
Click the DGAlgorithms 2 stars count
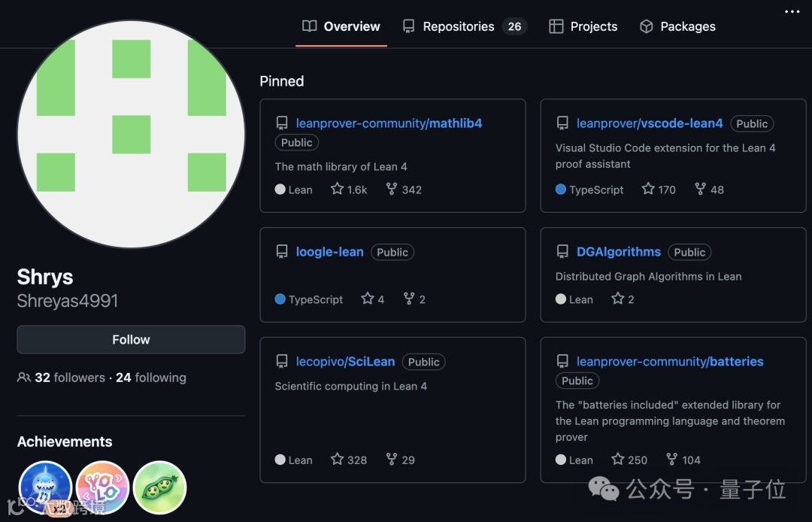pos(623,299)
